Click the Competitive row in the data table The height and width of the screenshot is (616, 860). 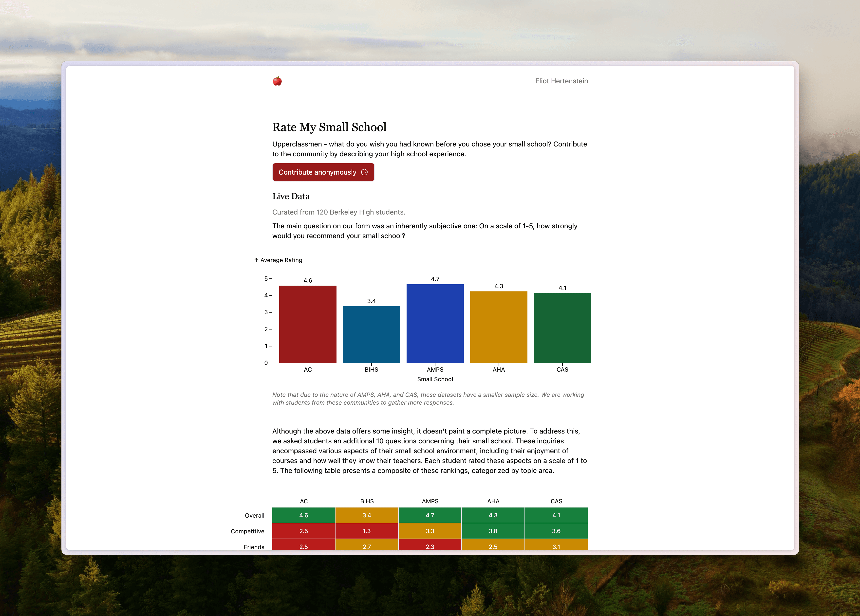pyautogui.click(x=430, y=531)
